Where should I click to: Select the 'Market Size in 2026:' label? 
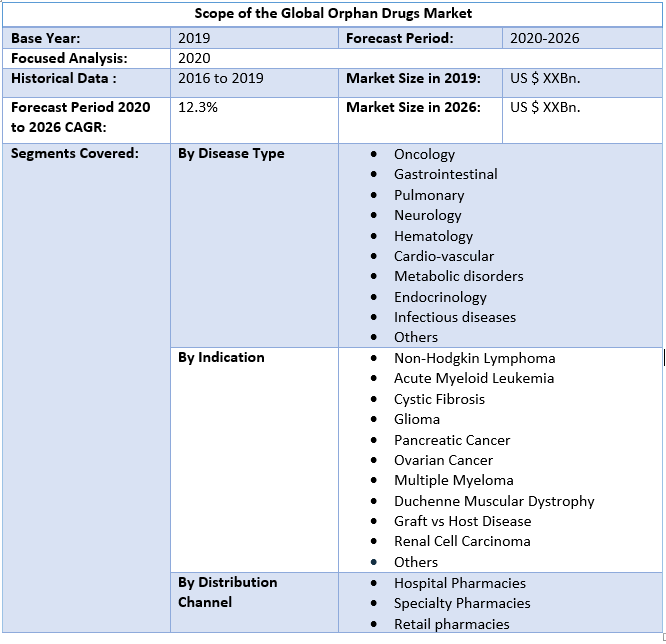[414, 107]
